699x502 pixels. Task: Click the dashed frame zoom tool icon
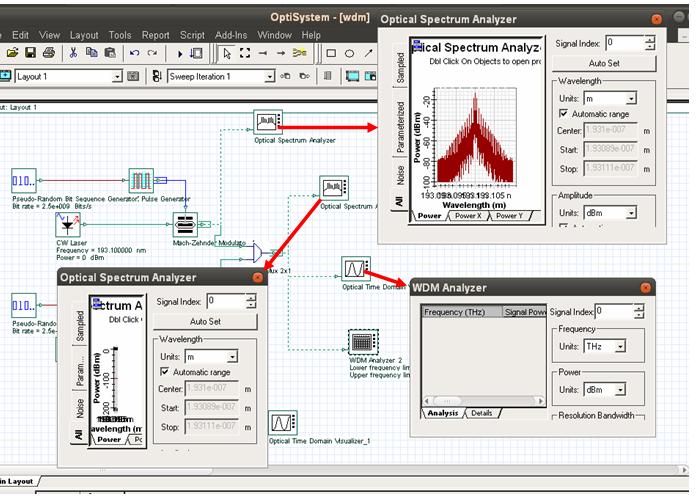(245, 53)
